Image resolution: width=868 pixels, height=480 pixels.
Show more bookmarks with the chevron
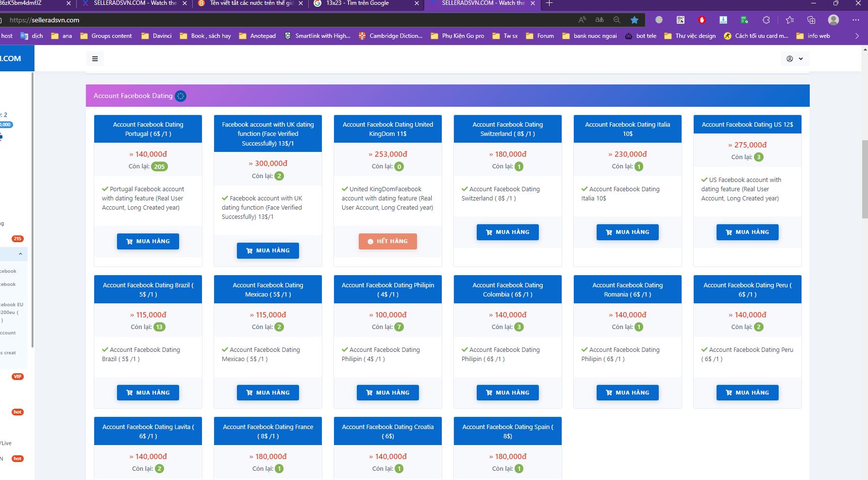(x=857, y=36)
